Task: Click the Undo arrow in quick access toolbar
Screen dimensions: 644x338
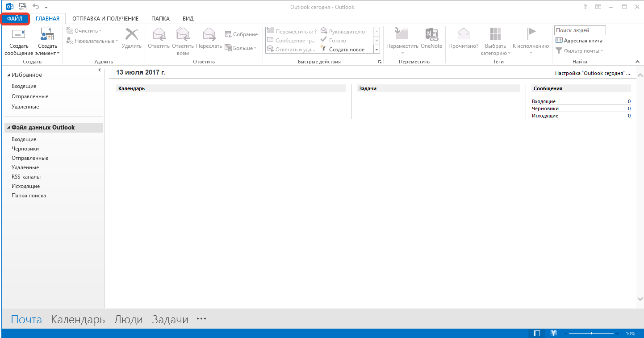Action: coord(36,7)
